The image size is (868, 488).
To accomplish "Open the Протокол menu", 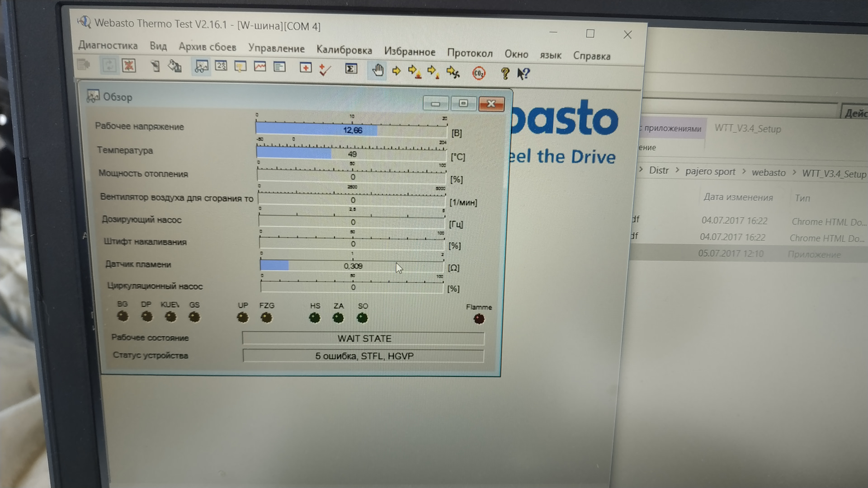I will pos(470,53).
